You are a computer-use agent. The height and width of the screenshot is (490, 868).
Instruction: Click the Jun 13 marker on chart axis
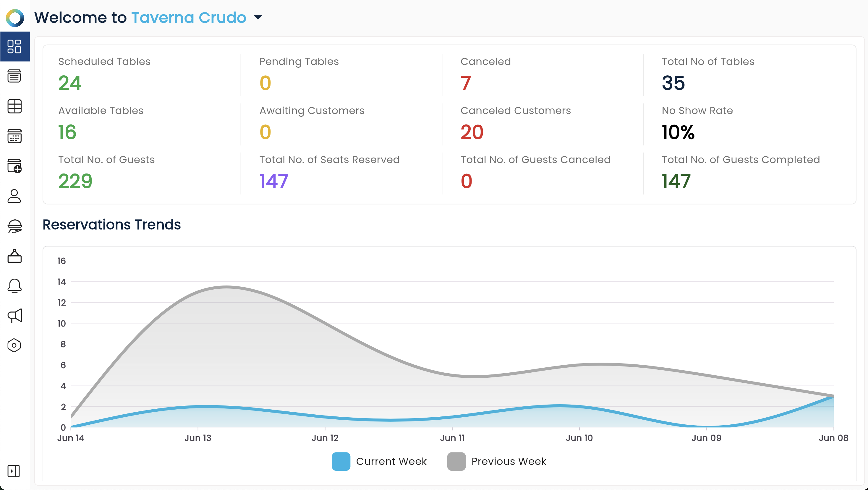(198, 438)
